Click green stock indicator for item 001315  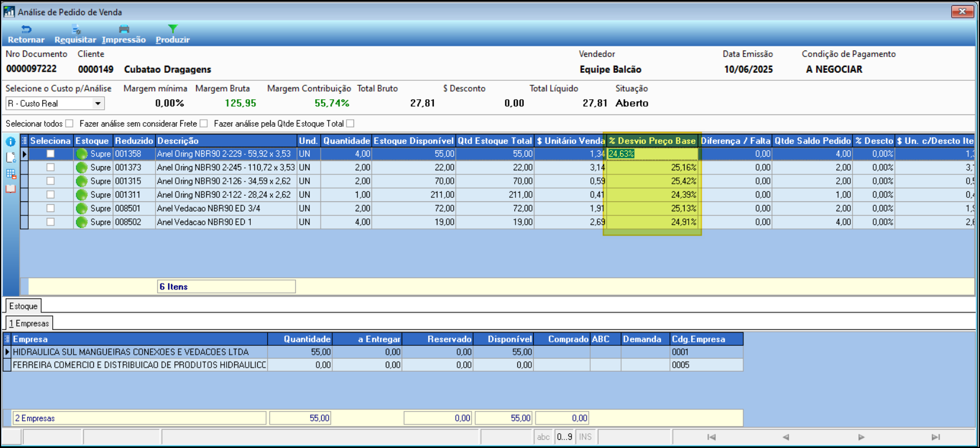[82, 181]
